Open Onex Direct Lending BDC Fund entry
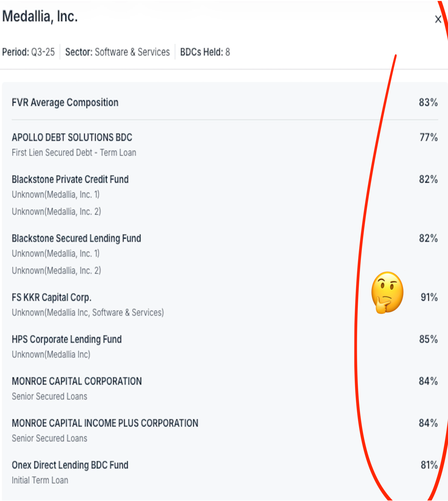Image resolution: width=448 pixels, height=501 pixels. 70,465
